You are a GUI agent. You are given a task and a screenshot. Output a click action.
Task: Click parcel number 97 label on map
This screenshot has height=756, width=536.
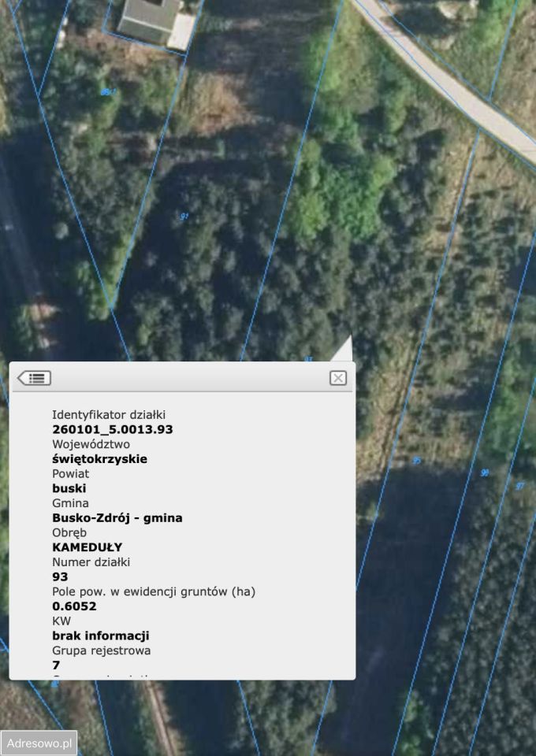point(519,486)
